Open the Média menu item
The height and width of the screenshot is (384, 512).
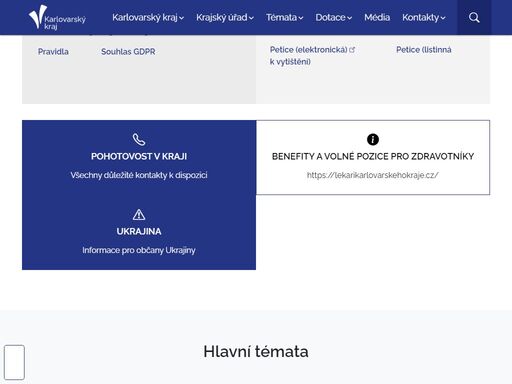tap(377, 17)
